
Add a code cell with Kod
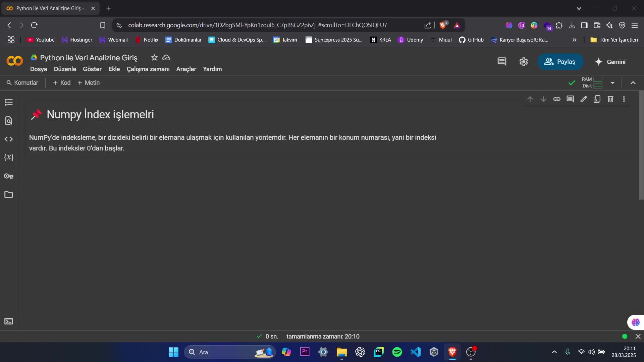point(62,83)
